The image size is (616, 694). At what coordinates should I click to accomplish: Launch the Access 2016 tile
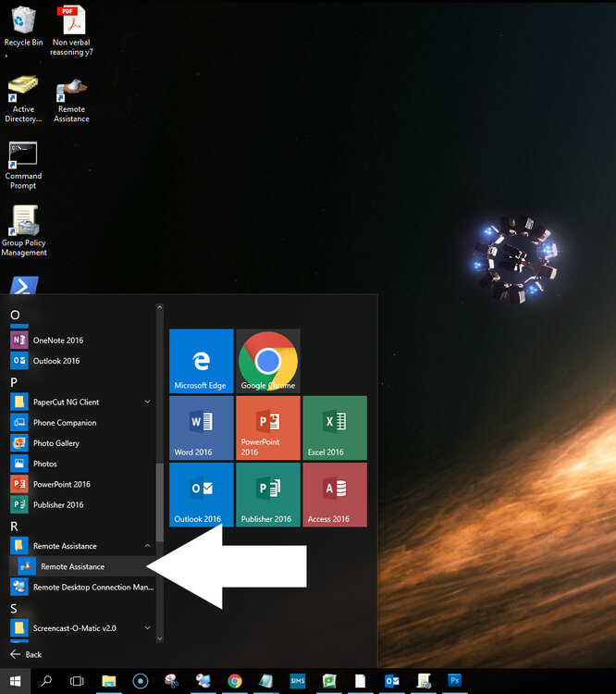pos(335,495)
